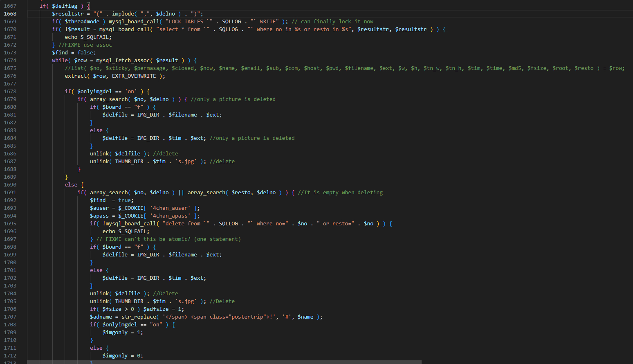Click 'mysql_fetch_assoc' on line 1674

coord(123,61)
